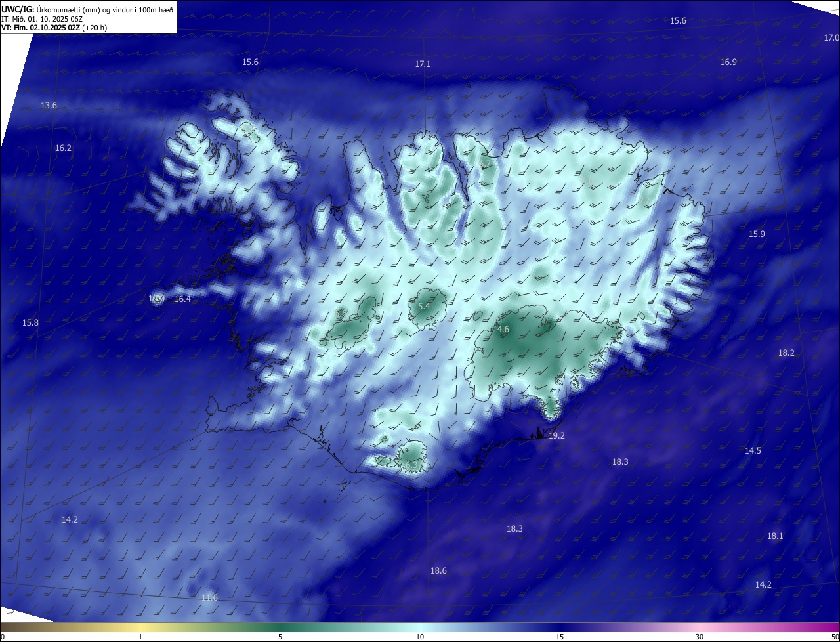The height and width of the screenshot is (642, 840).
Task: Click the IT initial time line 01. 10. 2025 06Z
Action: [41, 19]
